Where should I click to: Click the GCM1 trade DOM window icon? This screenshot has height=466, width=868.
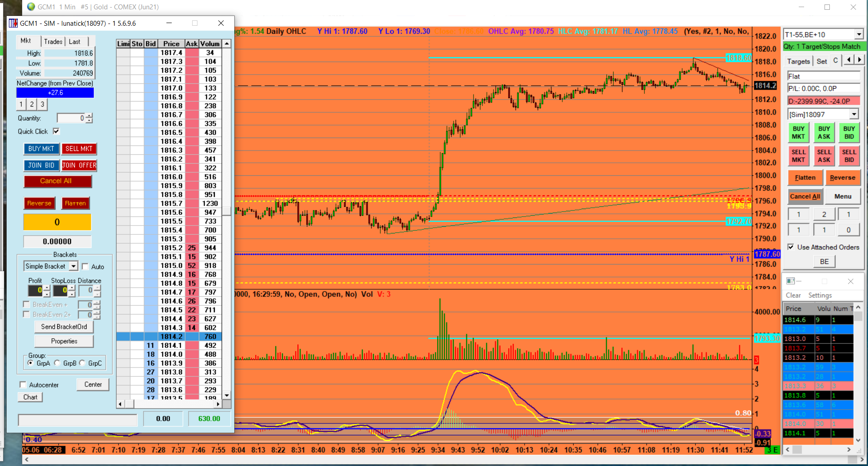point(14,23)
